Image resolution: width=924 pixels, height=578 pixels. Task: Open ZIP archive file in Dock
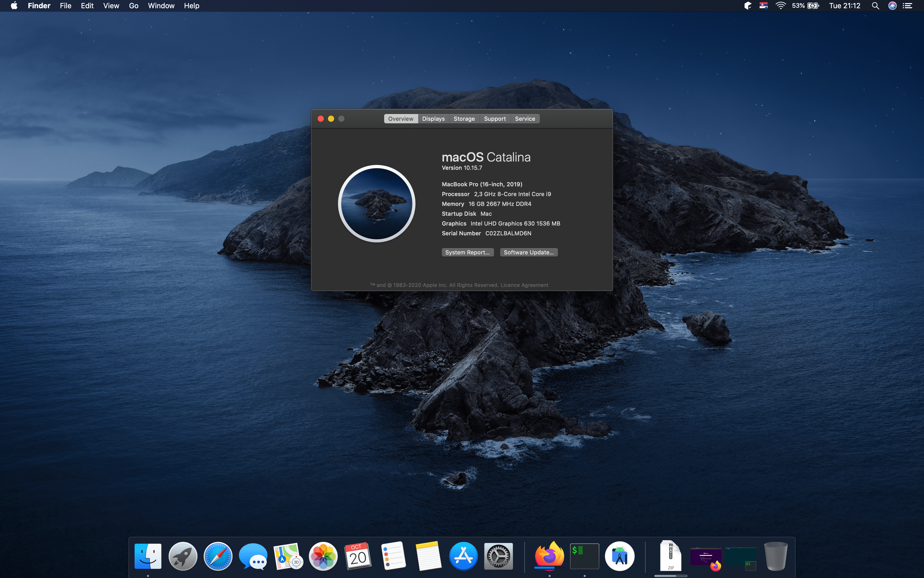(x=671, y=556)
